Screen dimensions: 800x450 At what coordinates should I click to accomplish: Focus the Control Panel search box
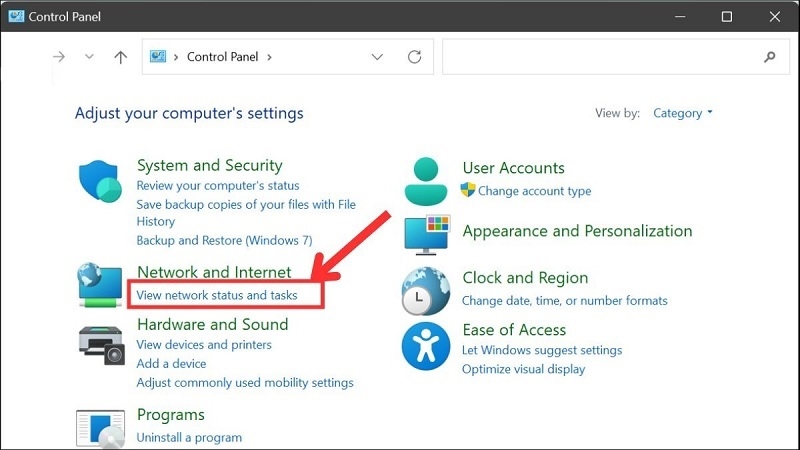coord(616,57)
